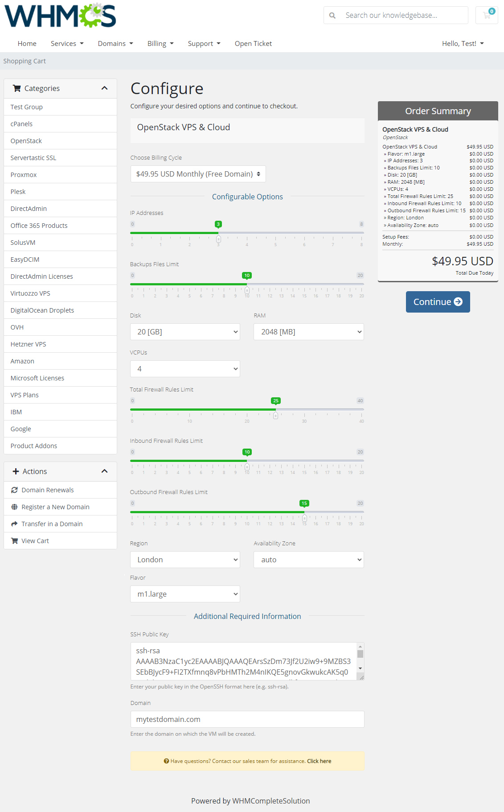504x812 pixels.
Task: Click the globe icon for Register a New Domain
Action: point(15,507)
